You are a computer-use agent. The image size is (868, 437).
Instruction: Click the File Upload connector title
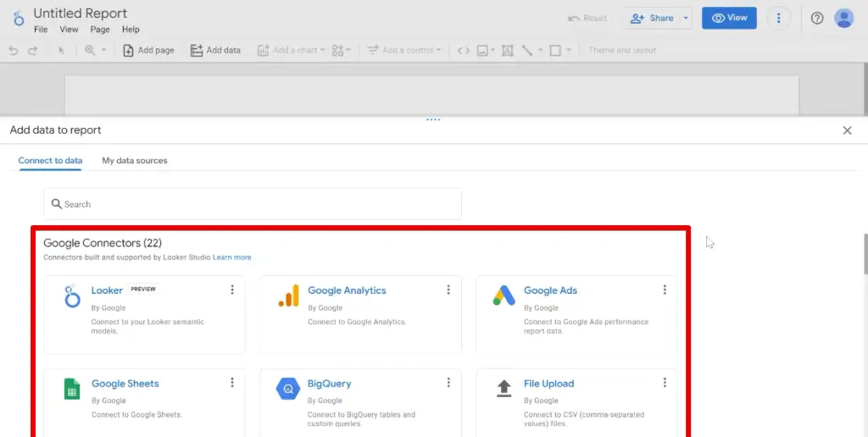pyautogui.click(x=549, y=384)
